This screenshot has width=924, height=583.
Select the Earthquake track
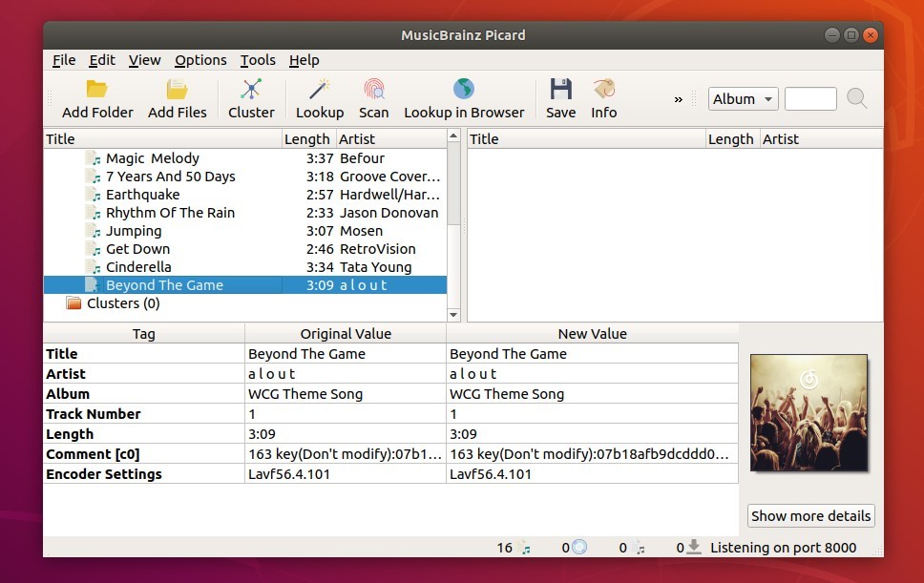[x=245, y=195]
